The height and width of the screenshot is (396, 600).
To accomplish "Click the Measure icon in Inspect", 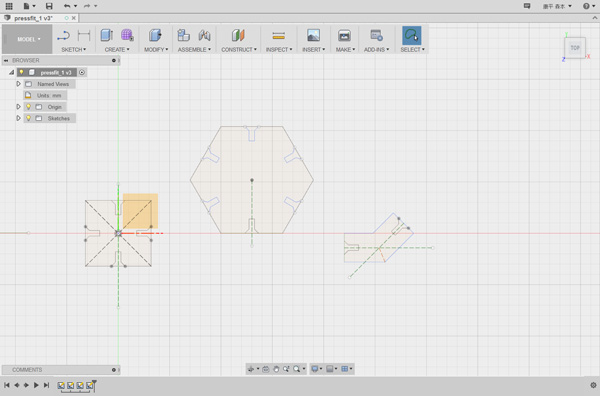I will point(279,36).
